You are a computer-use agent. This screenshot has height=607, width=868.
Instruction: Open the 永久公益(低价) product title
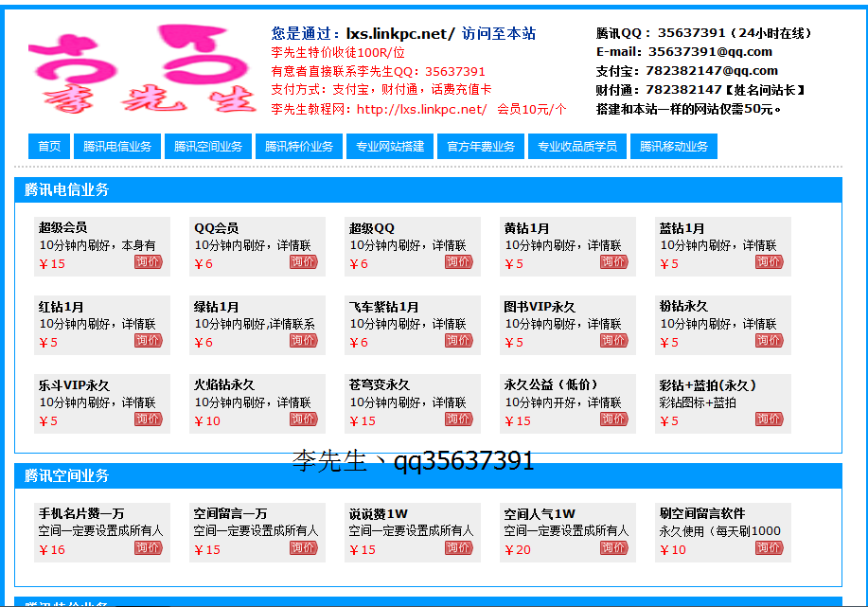pyautogui.click(x=551, y=384)
